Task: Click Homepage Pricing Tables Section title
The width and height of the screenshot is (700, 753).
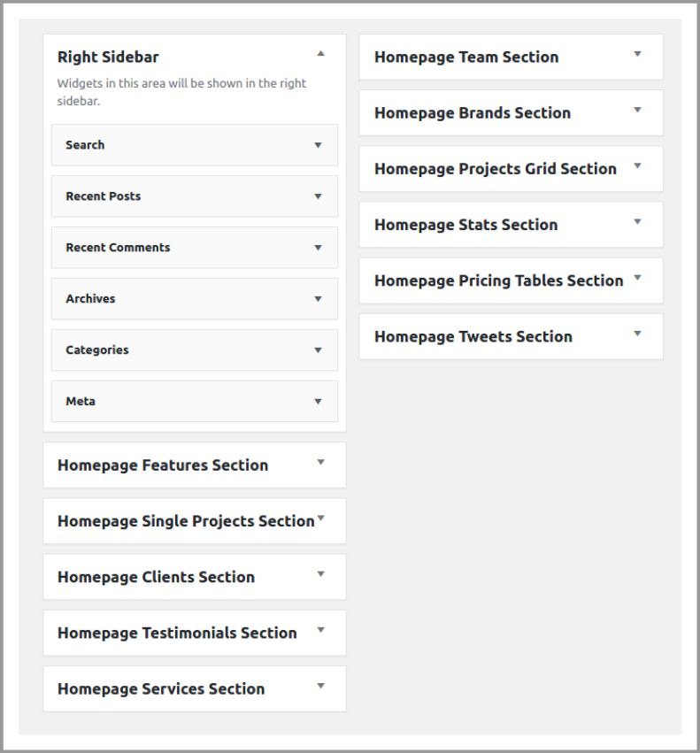Action: click(x=499, y=280)
